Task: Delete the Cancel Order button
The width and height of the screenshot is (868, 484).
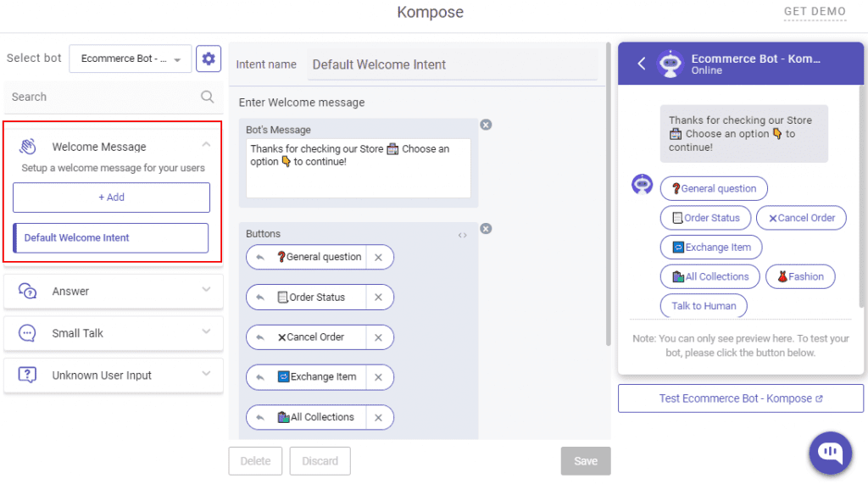Action: [x=379, y=337]
